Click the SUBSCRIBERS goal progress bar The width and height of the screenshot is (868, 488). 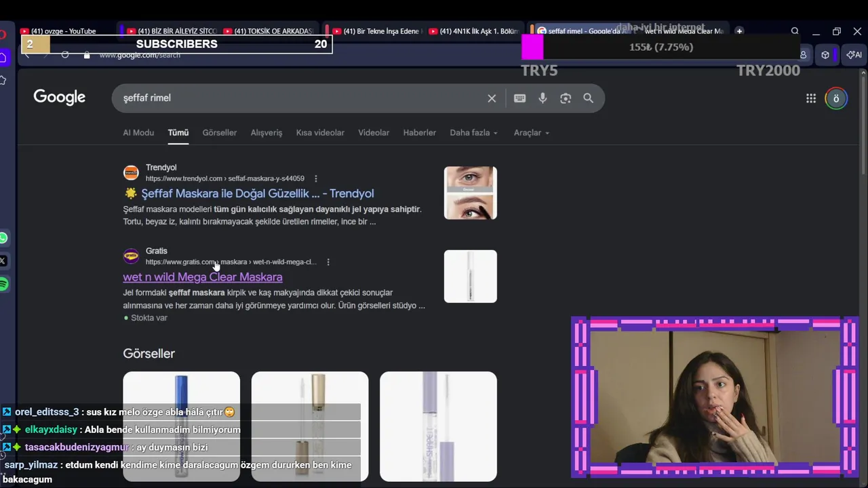coord(176,44)
